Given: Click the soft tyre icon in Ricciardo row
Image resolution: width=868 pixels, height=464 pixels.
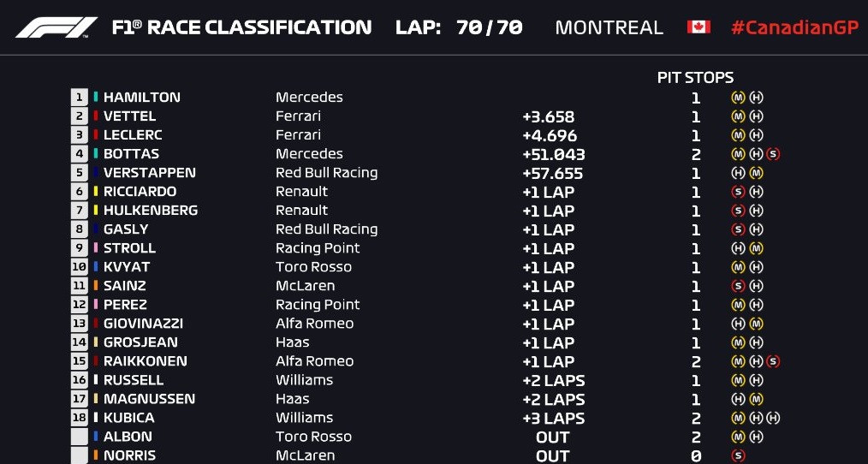Looking at the screenshot, I should tap(738, 192).
